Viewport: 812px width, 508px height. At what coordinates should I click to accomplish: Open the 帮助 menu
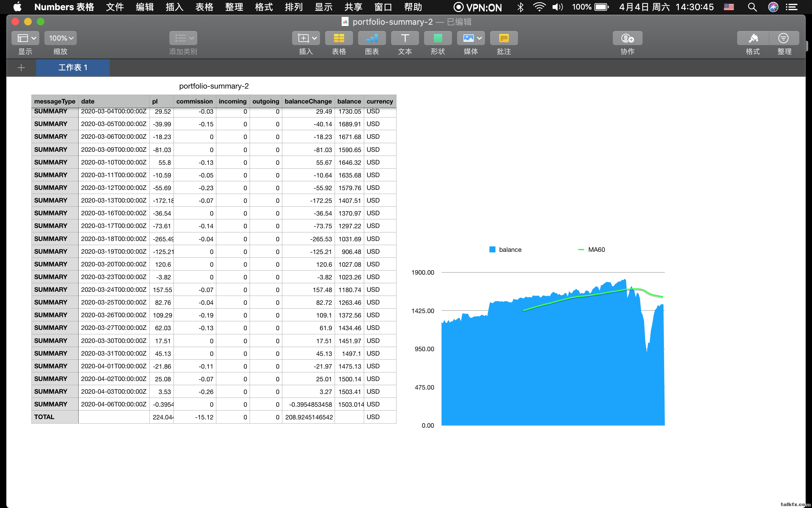point(413,7)
